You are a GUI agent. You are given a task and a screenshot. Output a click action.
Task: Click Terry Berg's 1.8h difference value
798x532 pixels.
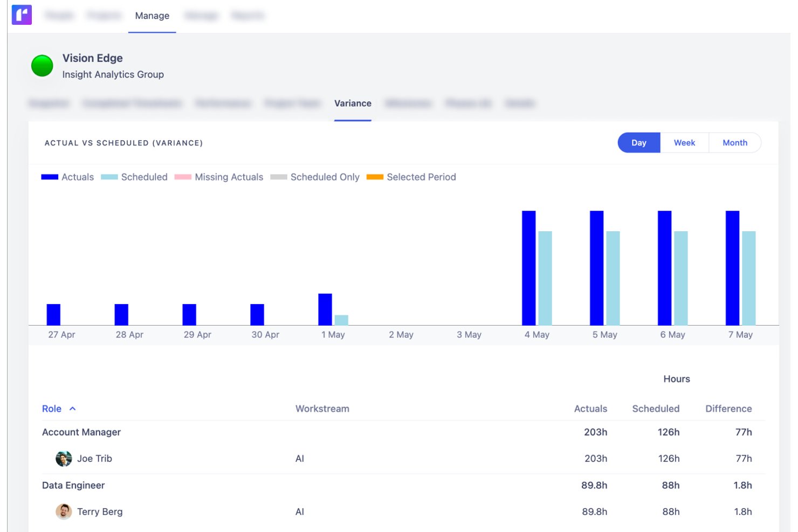tap(743, 512)
